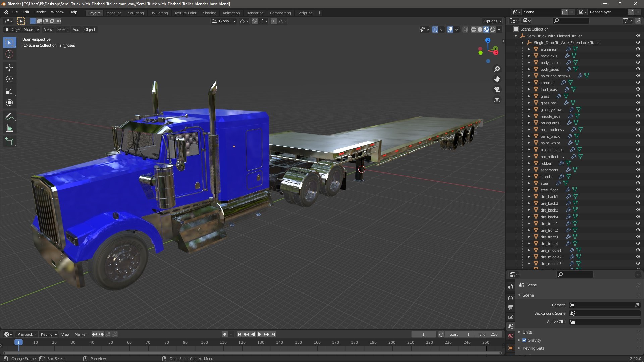Image resolution: width=644 pixels, height=362 pixels.
Task: Open the Playback dropdown in timeline
Action: point(27,334)
